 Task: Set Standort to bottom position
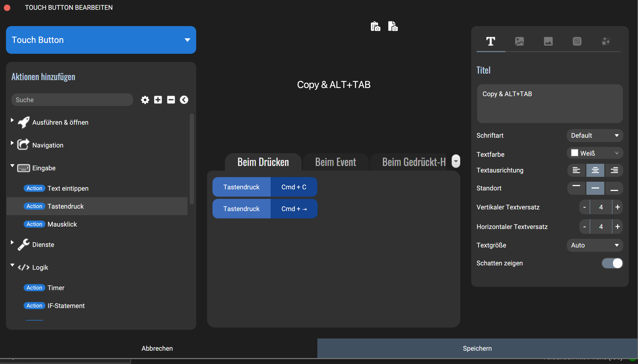[x=614, y=188]
